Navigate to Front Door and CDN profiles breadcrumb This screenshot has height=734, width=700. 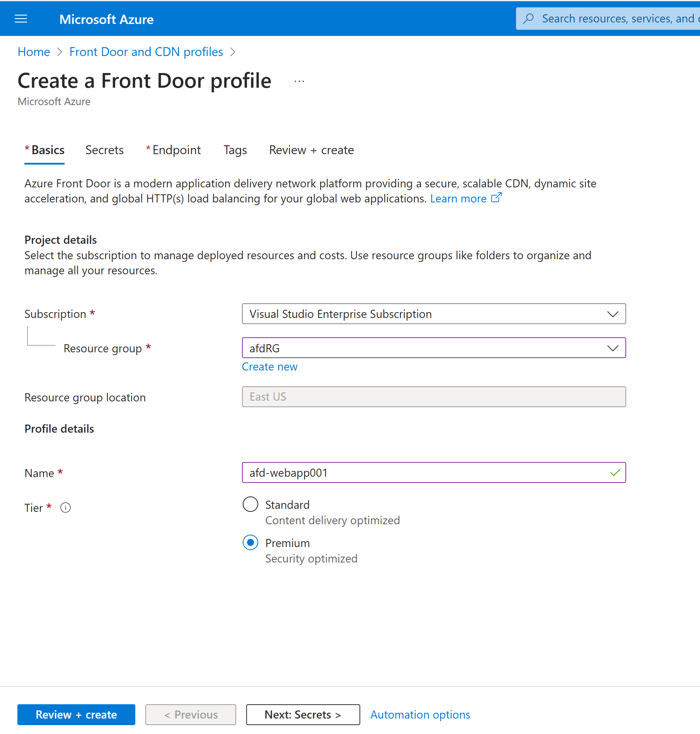(146, 51)
